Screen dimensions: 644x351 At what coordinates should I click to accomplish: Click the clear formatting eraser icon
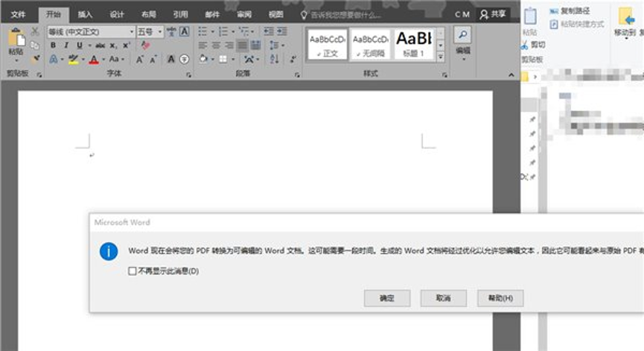pos(146,45)
